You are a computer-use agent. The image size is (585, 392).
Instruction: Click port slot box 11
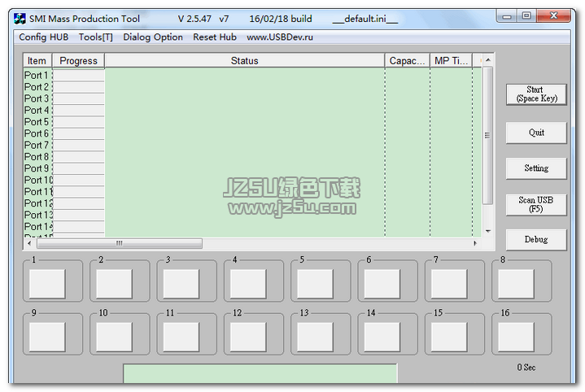181,338
